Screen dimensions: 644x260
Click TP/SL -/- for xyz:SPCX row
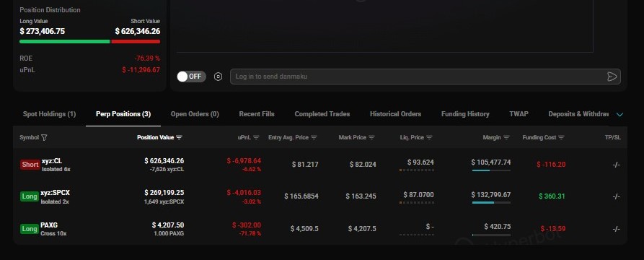click(x=616, y=196)
